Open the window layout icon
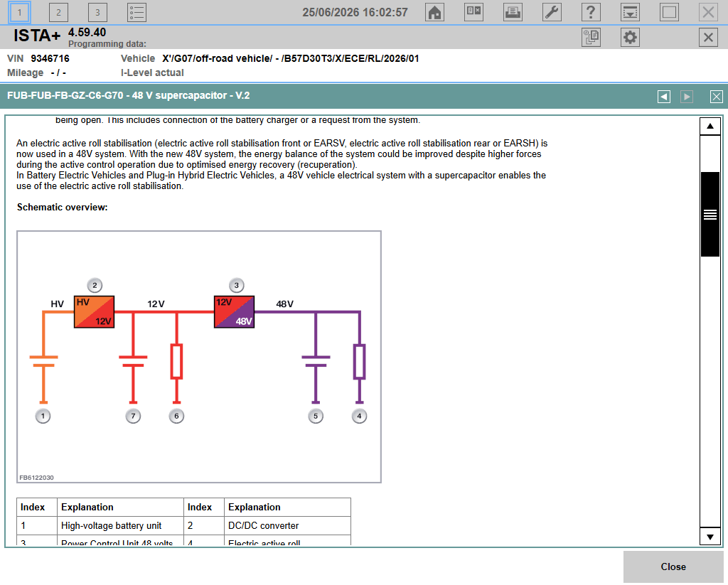 (x=473, y=13)
